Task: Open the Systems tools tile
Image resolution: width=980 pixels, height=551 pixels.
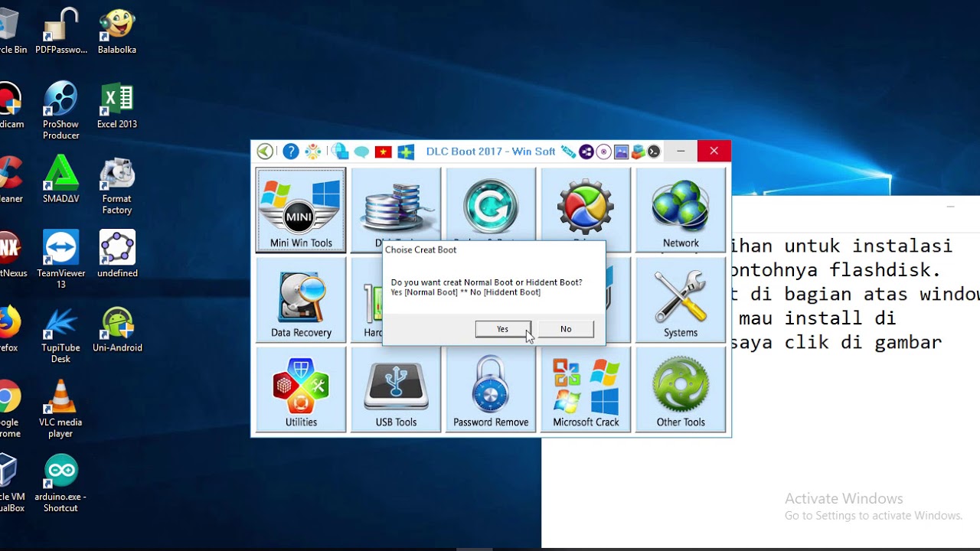Action: point(681,300)
